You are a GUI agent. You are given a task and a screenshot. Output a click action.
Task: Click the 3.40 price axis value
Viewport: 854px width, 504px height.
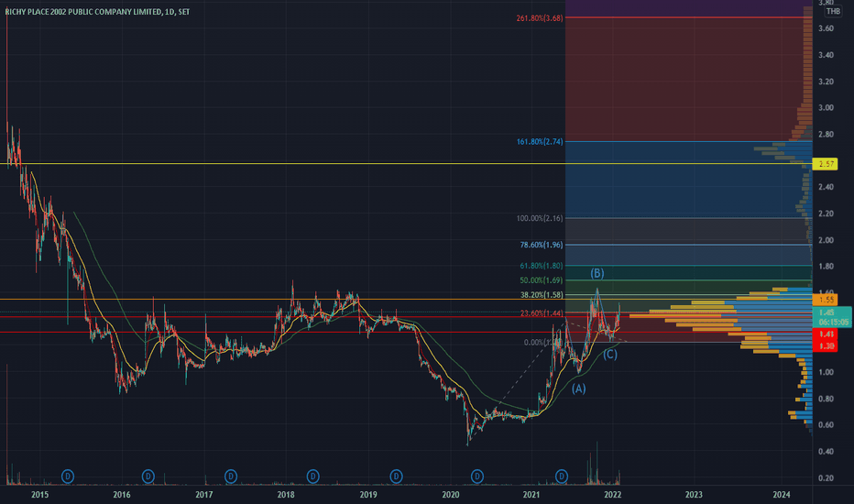click(826, 55)
